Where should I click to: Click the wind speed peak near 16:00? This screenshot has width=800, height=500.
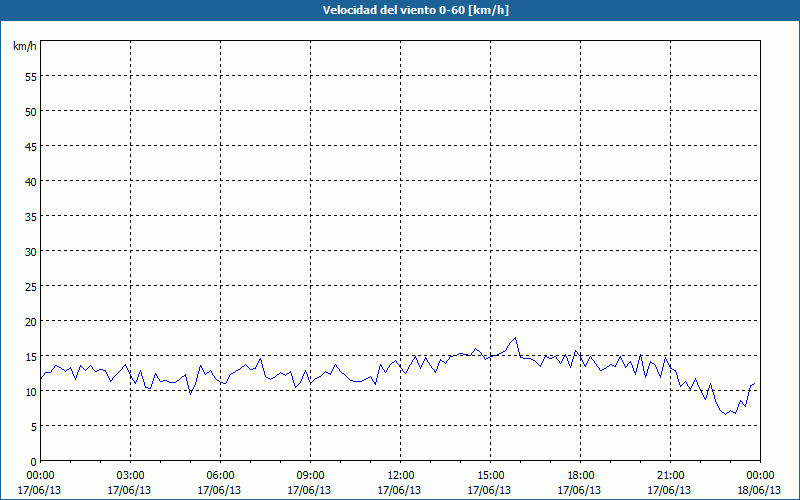pyautogui.click(x=515, y=338)
